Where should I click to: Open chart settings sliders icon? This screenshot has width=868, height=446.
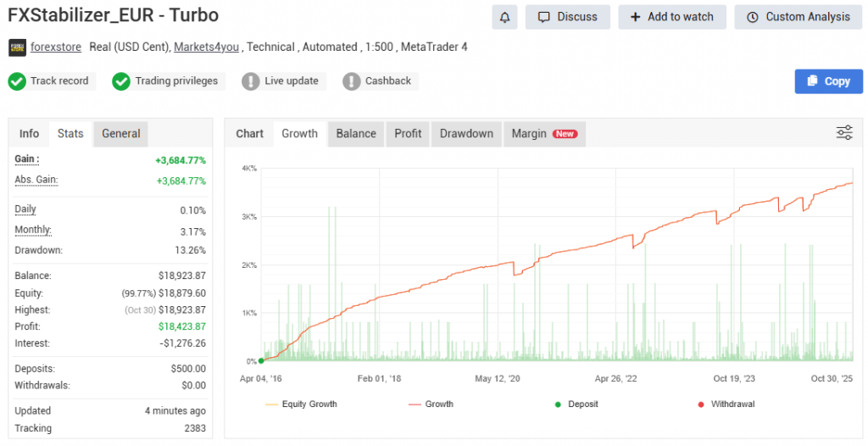tap(844, 132)
